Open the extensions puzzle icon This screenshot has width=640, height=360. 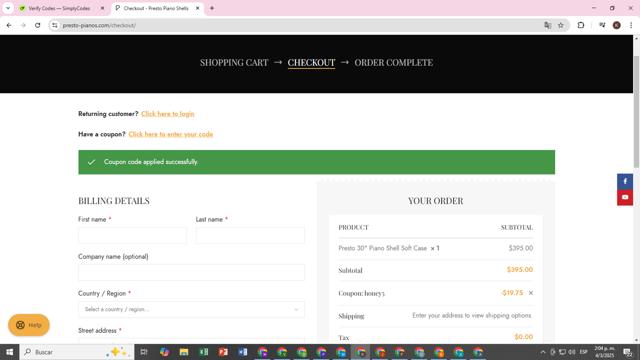pos(581,25)
